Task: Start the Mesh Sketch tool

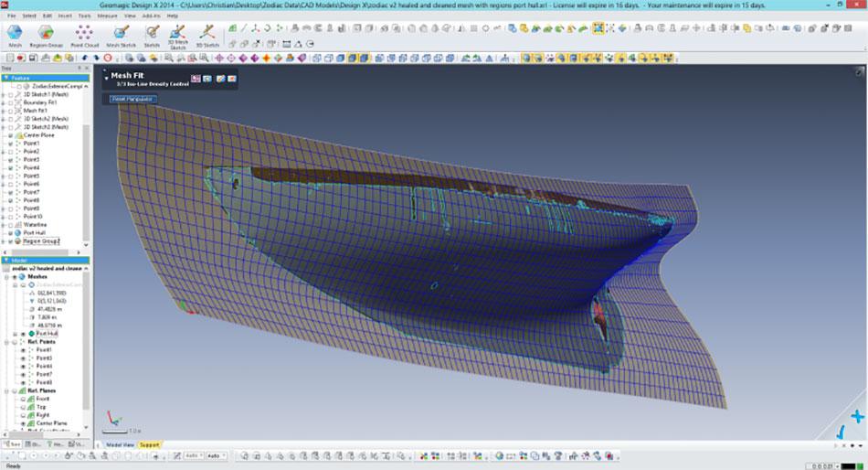Action: [120, 34]
